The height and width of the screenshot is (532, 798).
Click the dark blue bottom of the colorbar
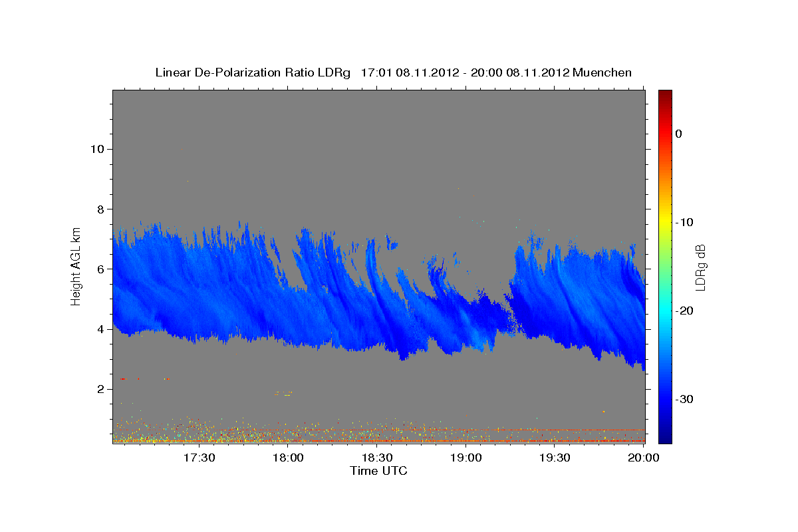[665, 438]
